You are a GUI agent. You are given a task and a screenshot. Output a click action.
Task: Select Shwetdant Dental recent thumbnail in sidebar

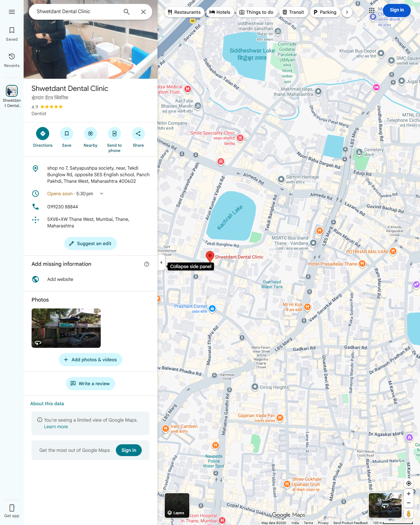12,96
